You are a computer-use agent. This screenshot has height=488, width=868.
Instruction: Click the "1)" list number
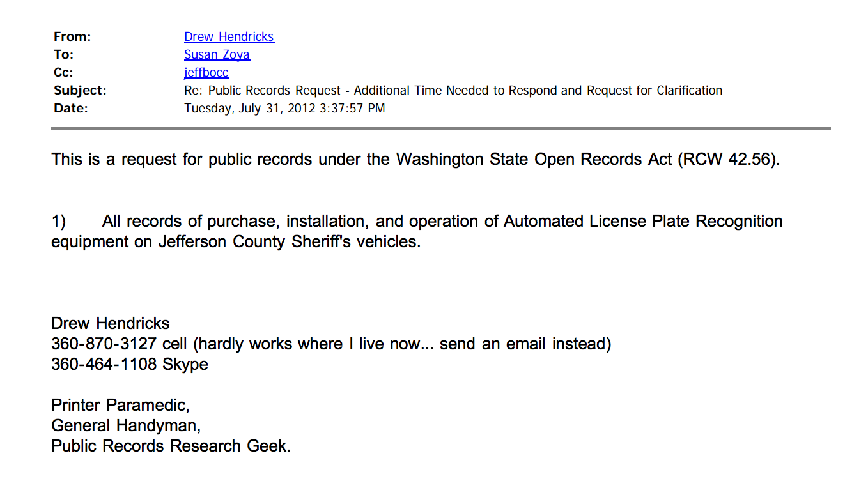point(59,222)
